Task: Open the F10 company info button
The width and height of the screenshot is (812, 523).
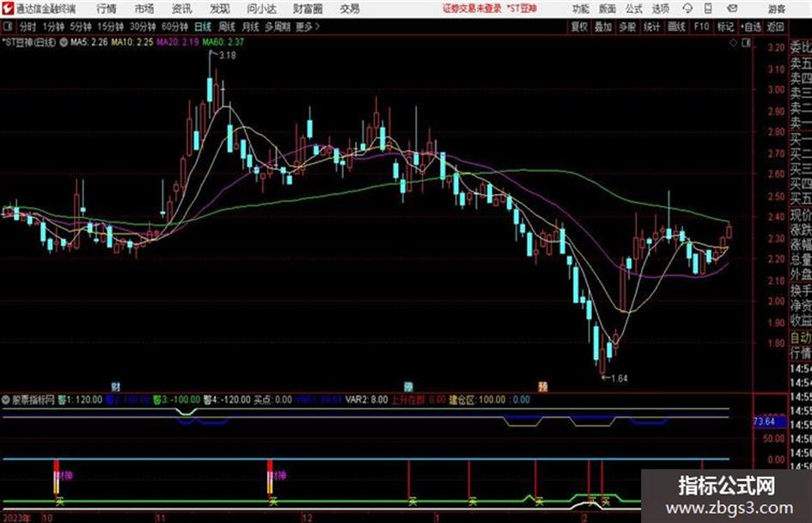Action: pos(701,27)
